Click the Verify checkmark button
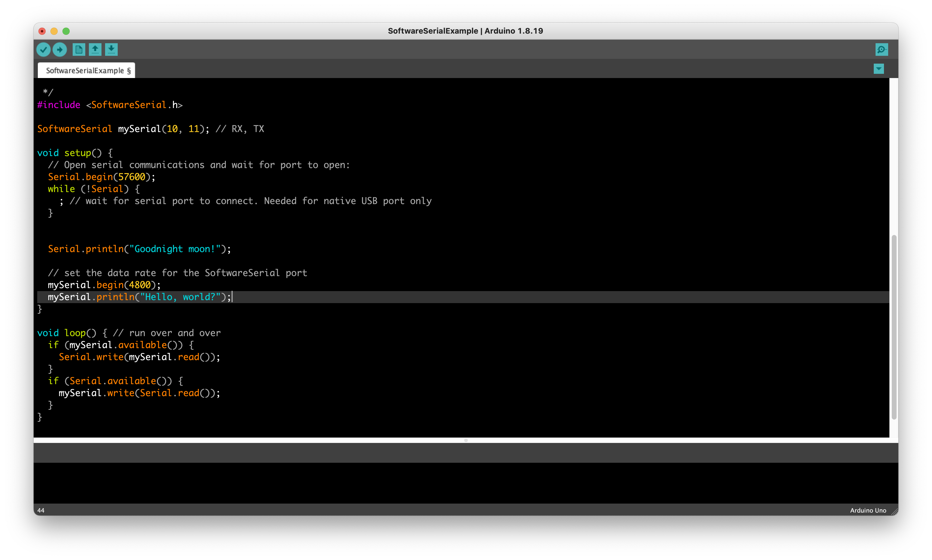The height and width of the screenshot is (560, 932). click(x=44, y=50)
